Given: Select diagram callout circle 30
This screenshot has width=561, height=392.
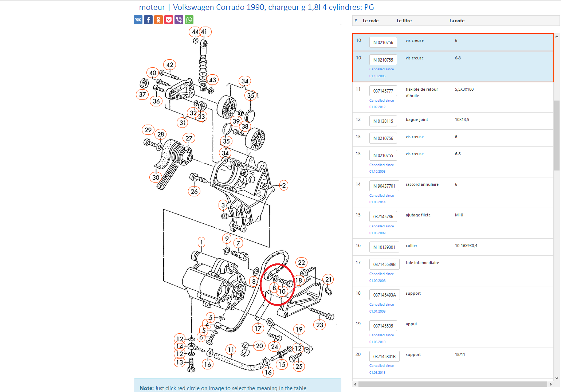Looking at the screenshot, I should click(x=156, y=177).
